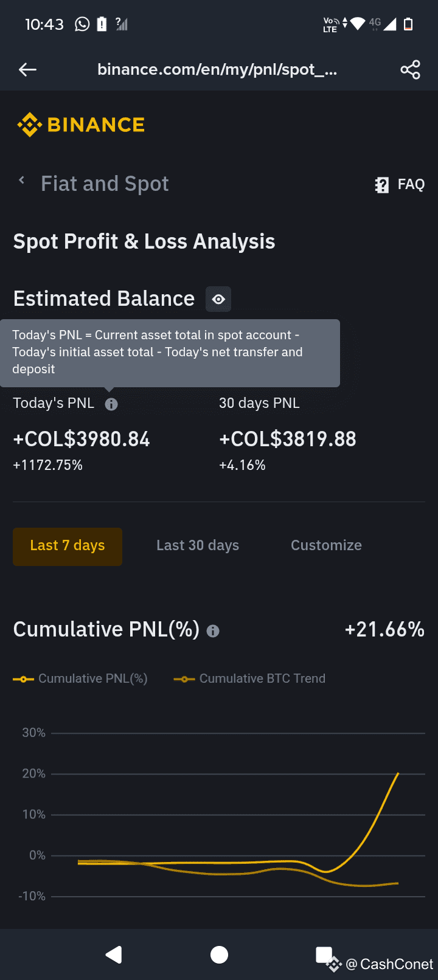Screen dimensions: 438x980
Task: Open the FAQ help icon
Action: click(381, 185)
